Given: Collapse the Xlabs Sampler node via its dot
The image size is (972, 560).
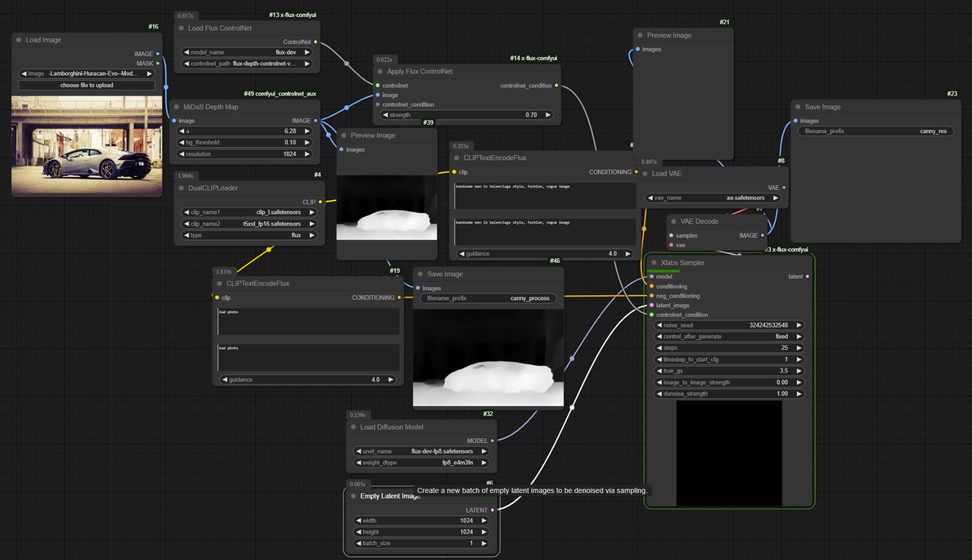Looking at the screenshot, I should click(x=654, y=263).
